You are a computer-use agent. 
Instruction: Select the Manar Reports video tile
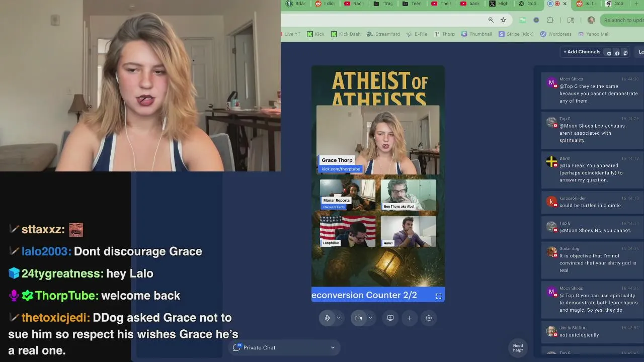coord(348,195)
